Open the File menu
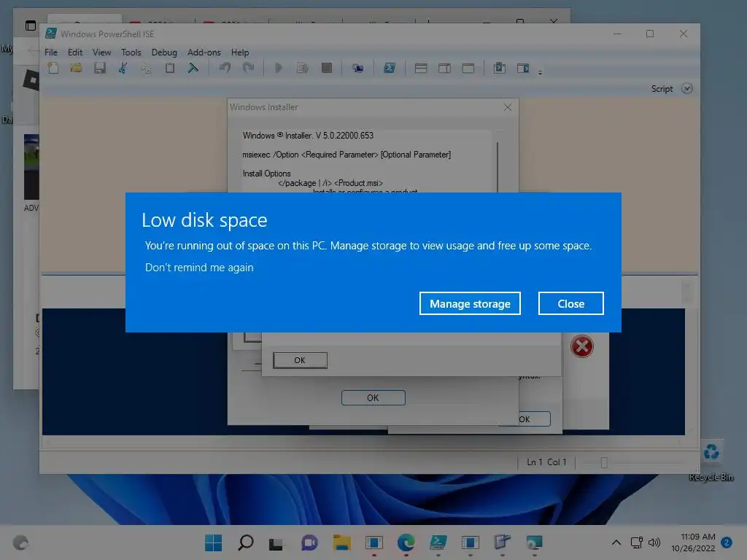This screenshot has width=747, height=560. pos(51,52)
